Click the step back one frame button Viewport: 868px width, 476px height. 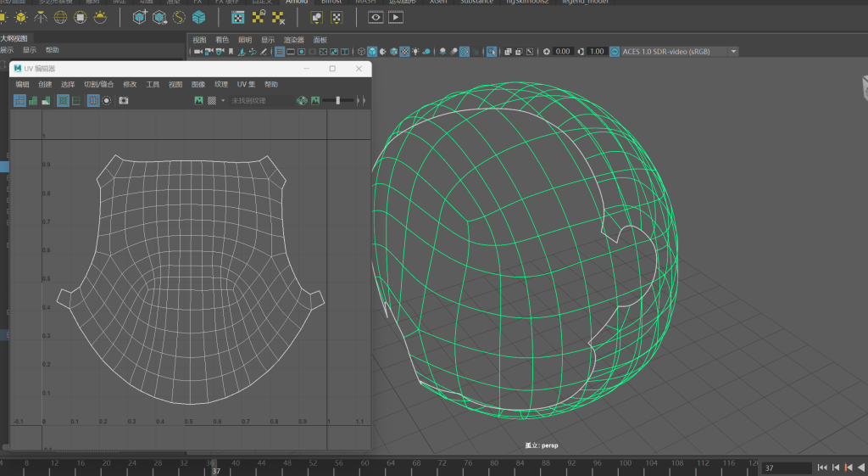click(836, 468)
